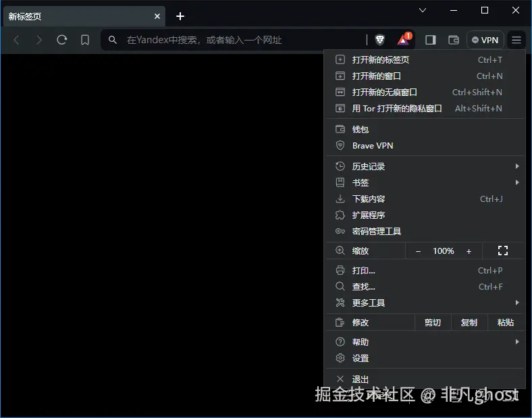
Task: Click the search magnifier icon in address bar
Action: point(113,40)
